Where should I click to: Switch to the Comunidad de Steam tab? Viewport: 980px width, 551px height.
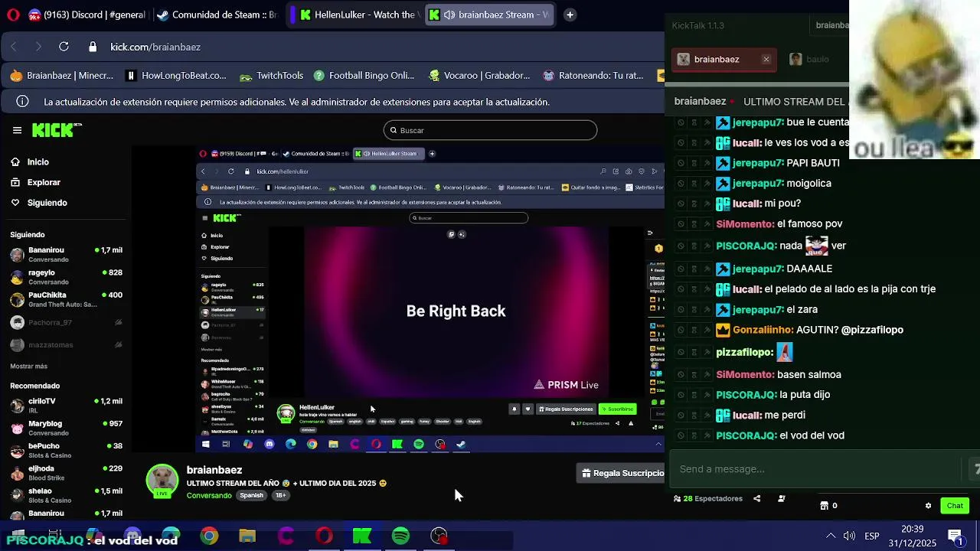click(217, 15)
